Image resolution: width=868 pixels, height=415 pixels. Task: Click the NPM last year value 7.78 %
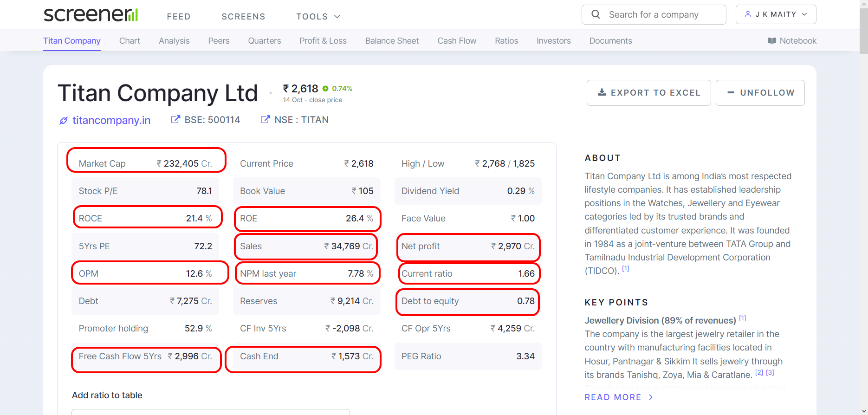click(x=360, y=273)
